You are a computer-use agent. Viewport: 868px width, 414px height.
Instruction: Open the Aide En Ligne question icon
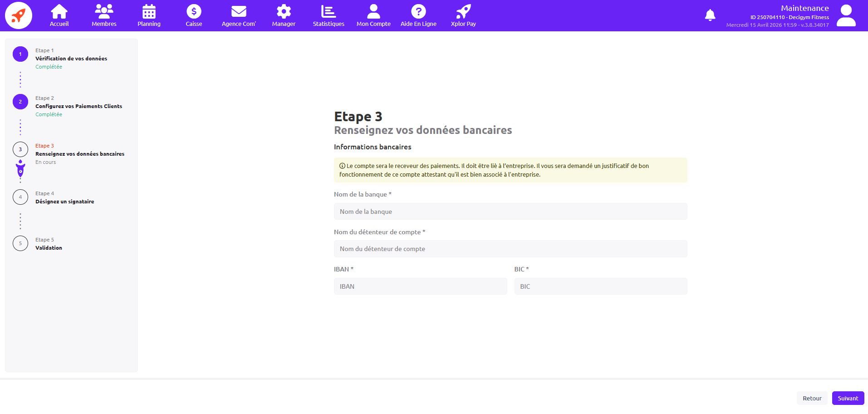point(418,11)
